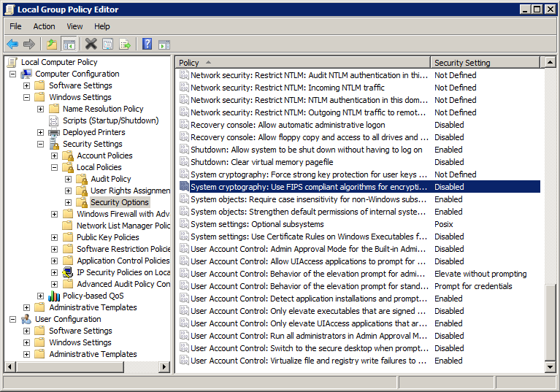Click the 'Posix' security setting value
Image resolution: width=560 pixels, height=392 pixels.
pyautogui.click(x=444, y=224)
